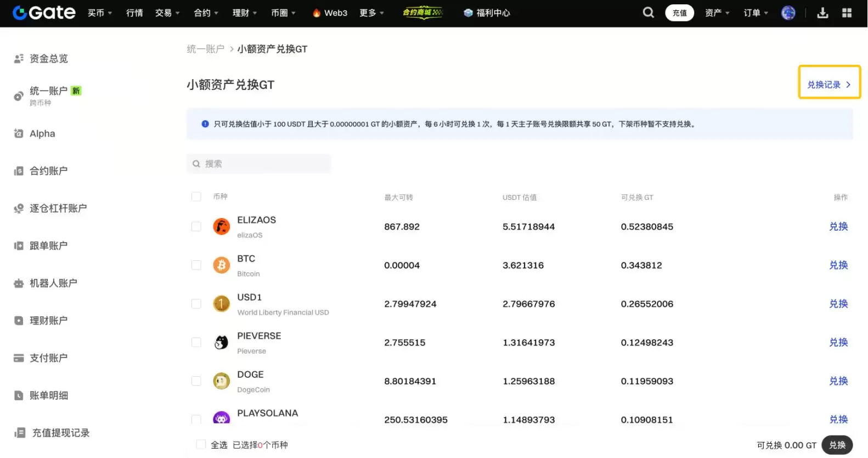Expand the 资产 dropdown in header
This screenshot has height=458, width=868.
(717, 13)
